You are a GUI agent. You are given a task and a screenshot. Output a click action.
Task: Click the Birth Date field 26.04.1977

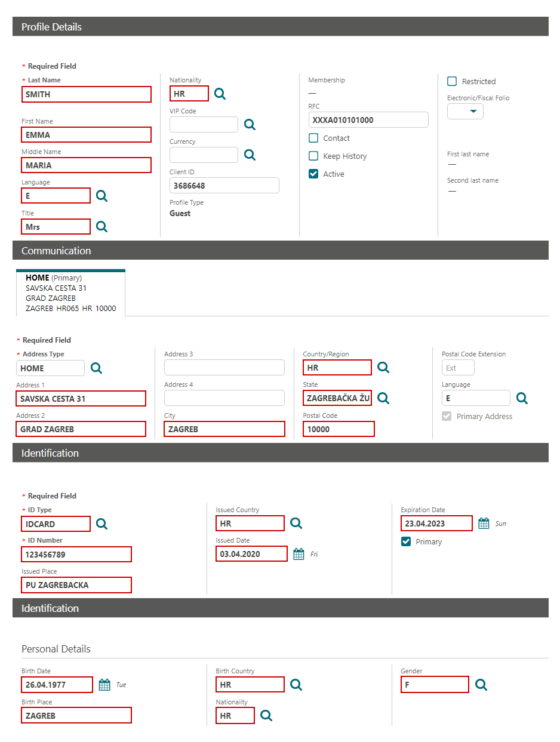pyautogui.click(x=57, y=685)
